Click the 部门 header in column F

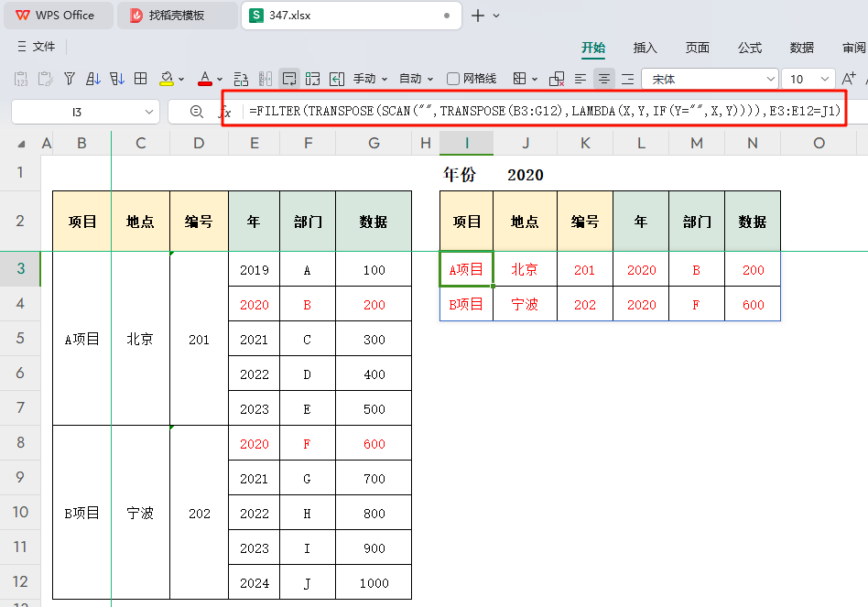click(x=308, y=222)
